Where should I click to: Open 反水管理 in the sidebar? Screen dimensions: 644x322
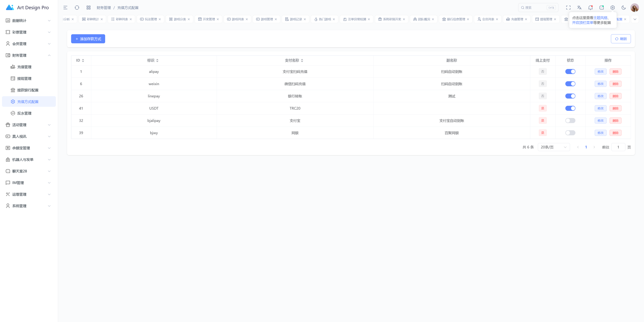29,113
